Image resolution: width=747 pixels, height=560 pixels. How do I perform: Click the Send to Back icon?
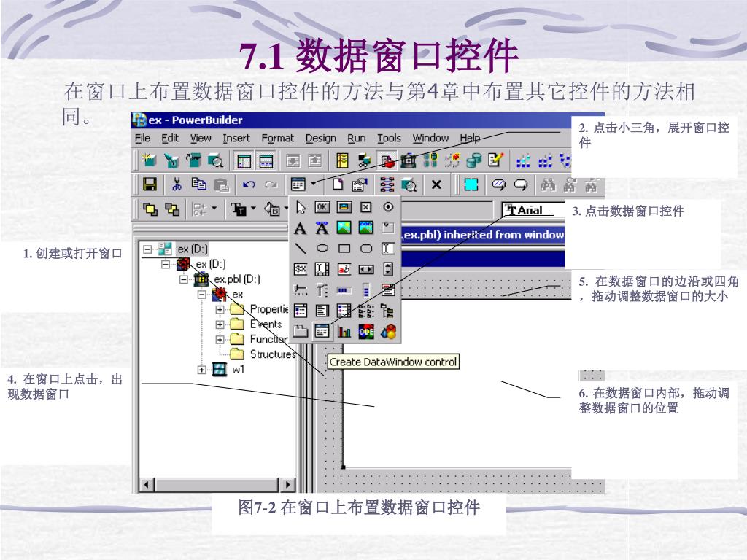pyautogui.click(x=171, y=209)
